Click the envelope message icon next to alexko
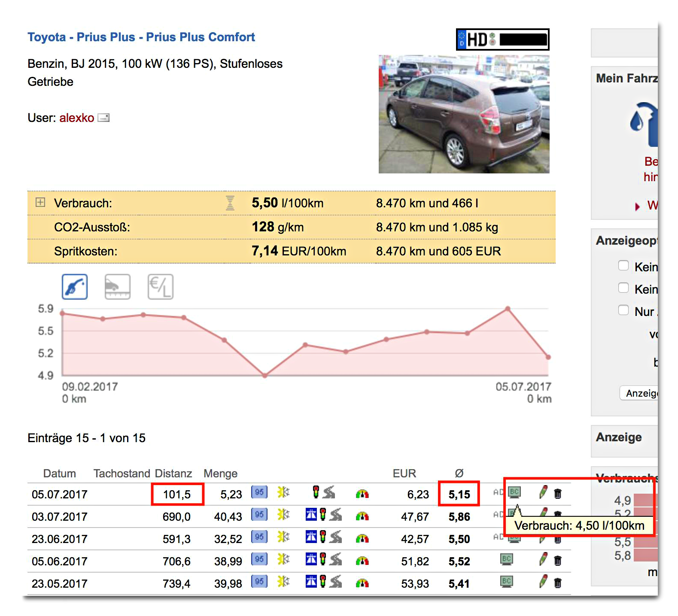This screenshot has height=616, width=678. tap(103, 118)
